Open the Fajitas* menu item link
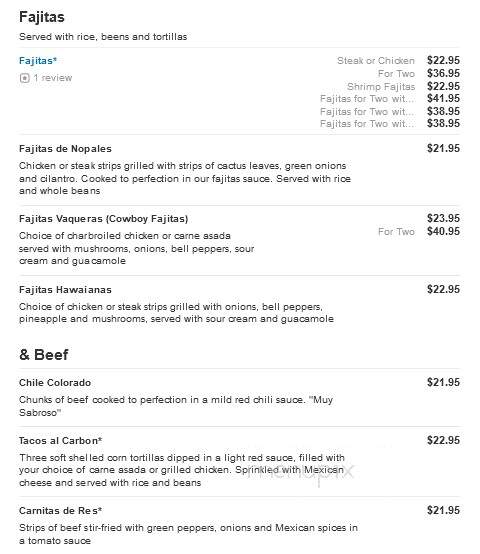Image resolution: width=480 pixels, height=554 pixels. 38,61
